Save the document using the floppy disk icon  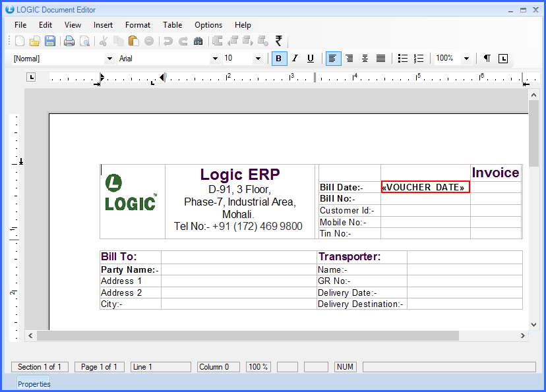click(50, 41)
